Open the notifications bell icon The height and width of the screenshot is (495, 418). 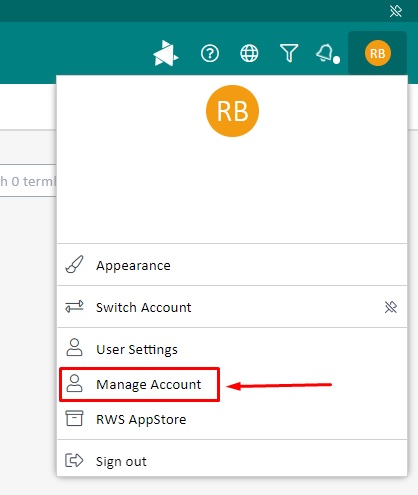coord(327,53)
